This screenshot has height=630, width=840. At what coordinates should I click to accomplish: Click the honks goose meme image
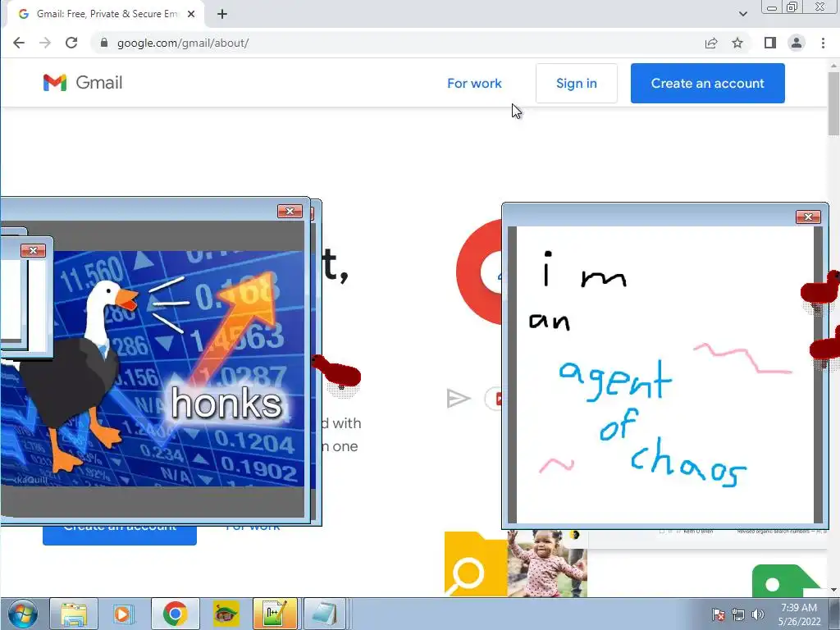point(179,368)
